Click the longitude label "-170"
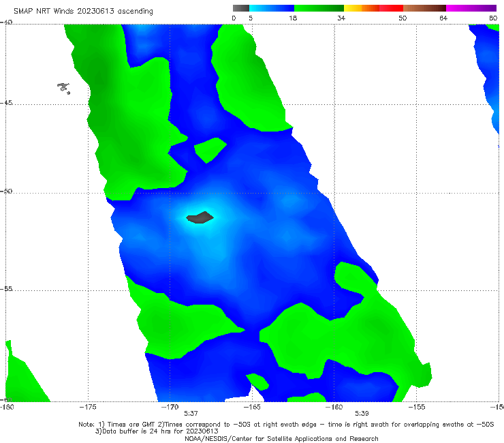 170,407
